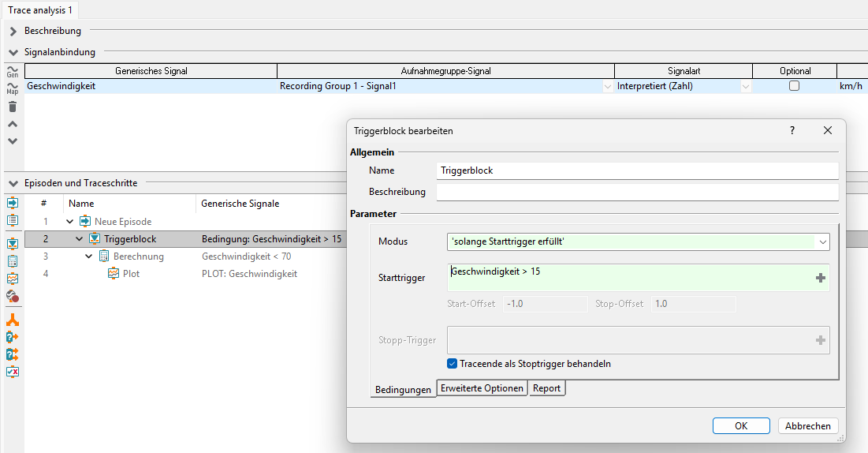Click the check and X evaluation icon
Screen dimensions: 868x453
tap(13, 372)
